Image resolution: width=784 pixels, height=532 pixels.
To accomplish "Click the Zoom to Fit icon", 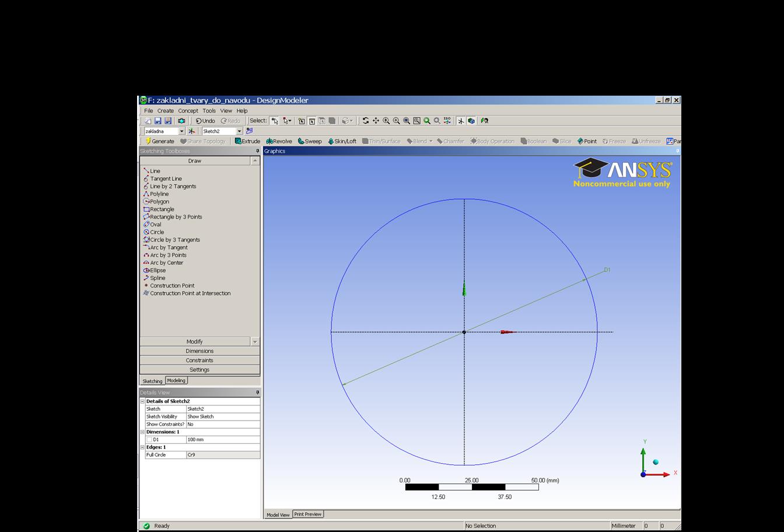I will (407, 121).
